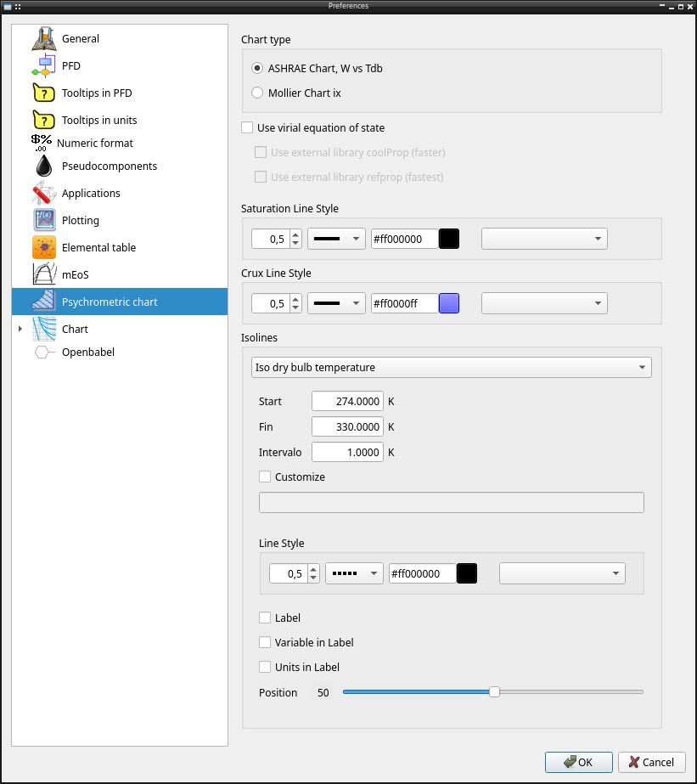697x784 pixels.
Task: Select ASHRAE Chart, W vs Tdb option
Action: [x=318, y=69]
